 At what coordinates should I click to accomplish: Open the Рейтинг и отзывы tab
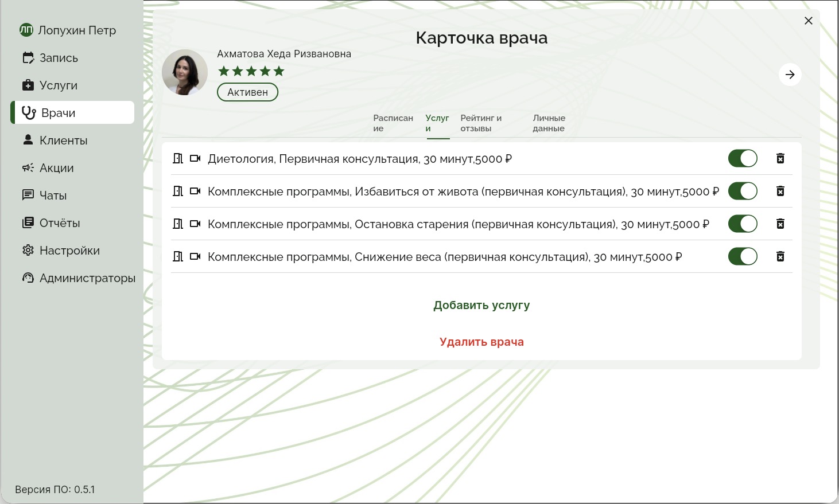coord(481,123)
